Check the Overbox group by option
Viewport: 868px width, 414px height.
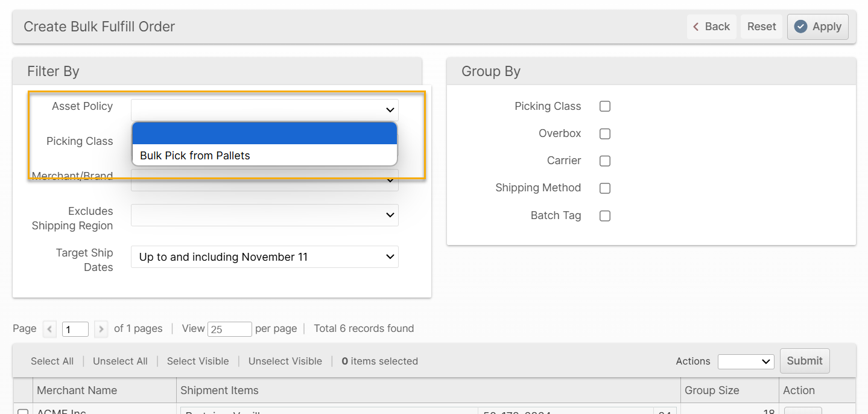[605, 134]
